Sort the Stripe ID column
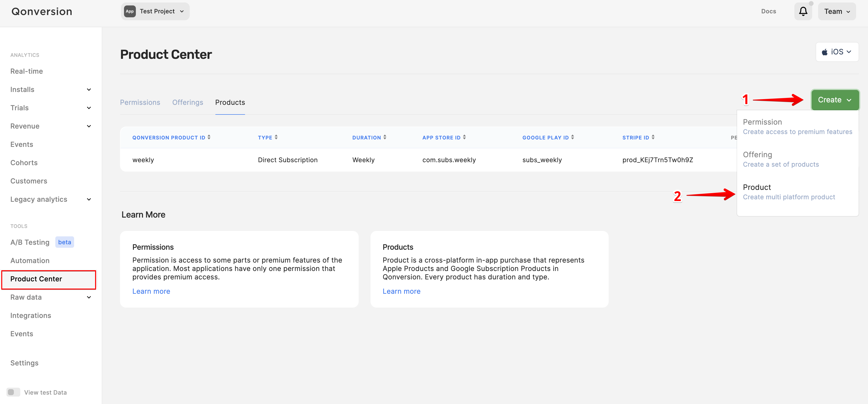Image resolution: width=868 pixels, height=404 pixels. 653,137
